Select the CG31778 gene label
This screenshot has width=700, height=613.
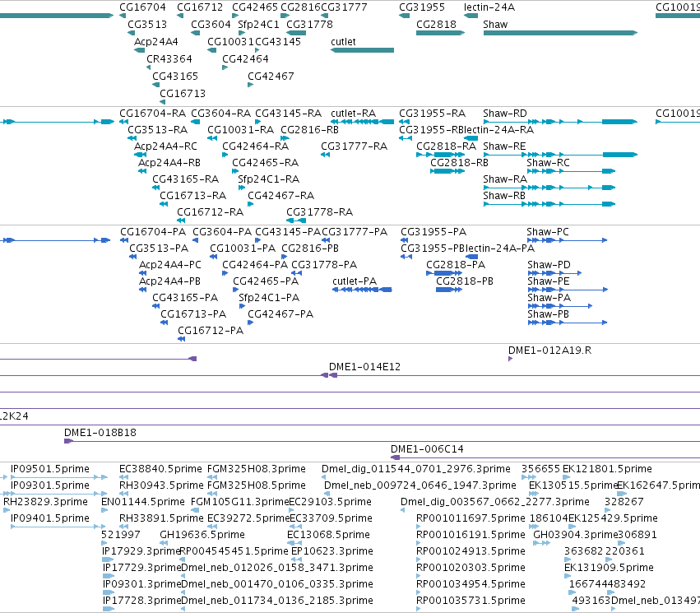(309, 25)
